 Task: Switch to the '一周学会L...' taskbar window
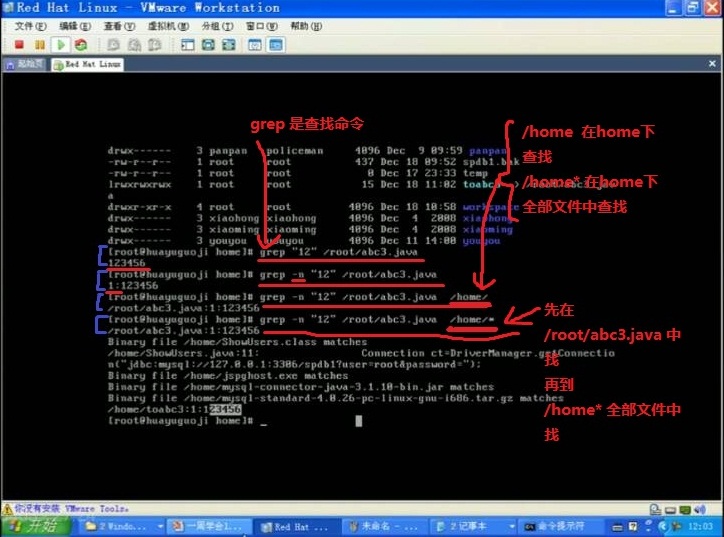(209, 526)
